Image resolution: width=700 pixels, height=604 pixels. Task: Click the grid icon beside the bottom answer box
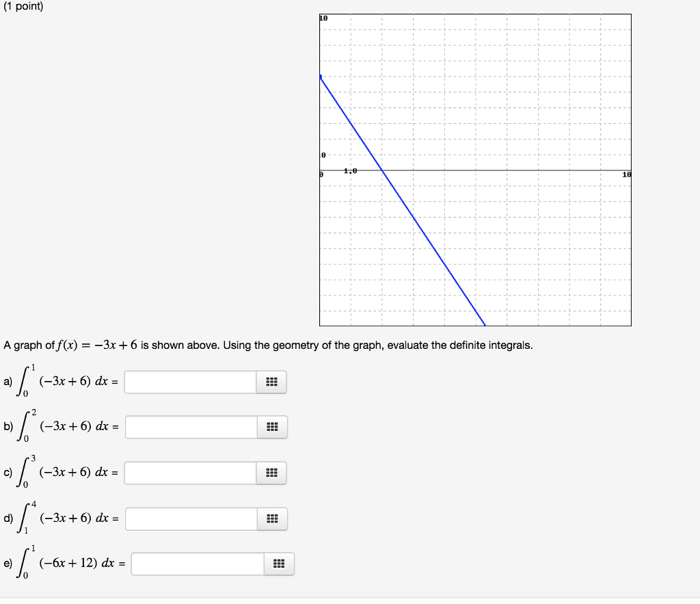tap(278, 564)
